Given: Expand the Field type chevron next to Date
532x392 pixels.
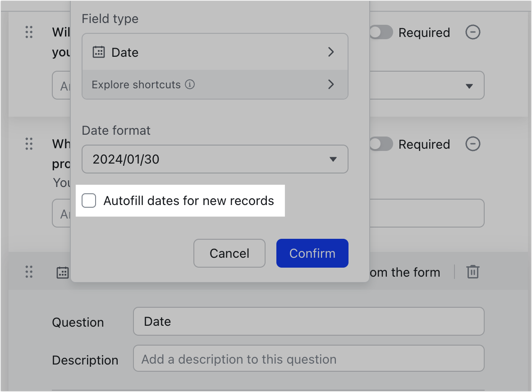Looking at the screenshot, I should (x=331, y=52).
